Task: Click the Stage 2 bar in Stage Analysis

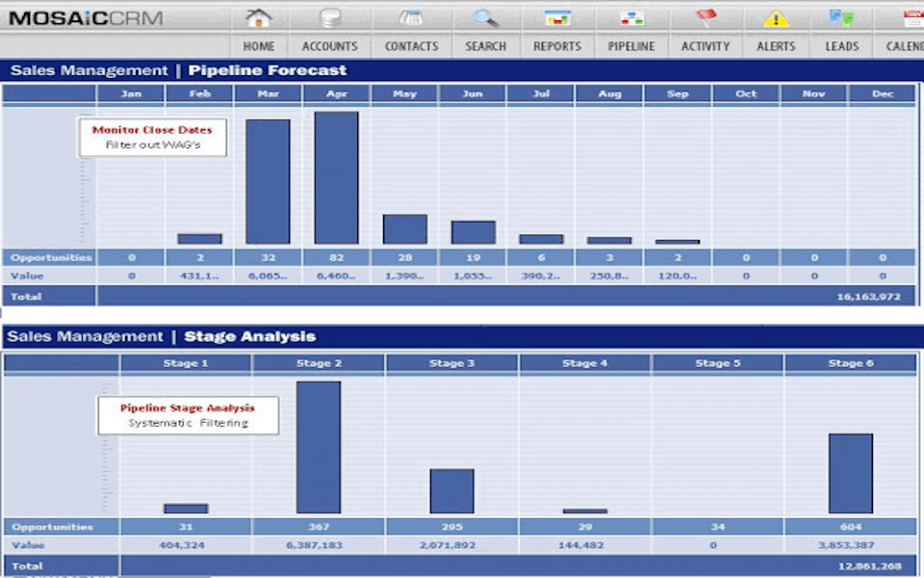Action: coord(319,447)
